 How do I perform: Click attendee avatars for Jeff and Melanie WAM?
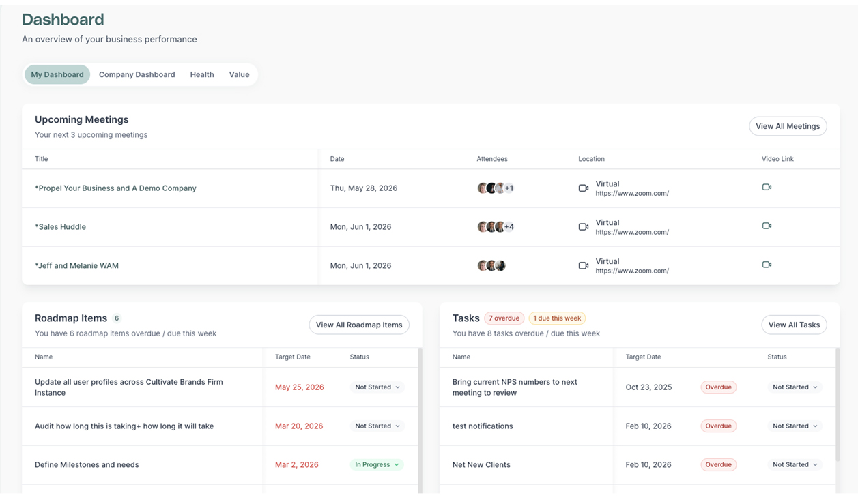(x=491, y=266)
